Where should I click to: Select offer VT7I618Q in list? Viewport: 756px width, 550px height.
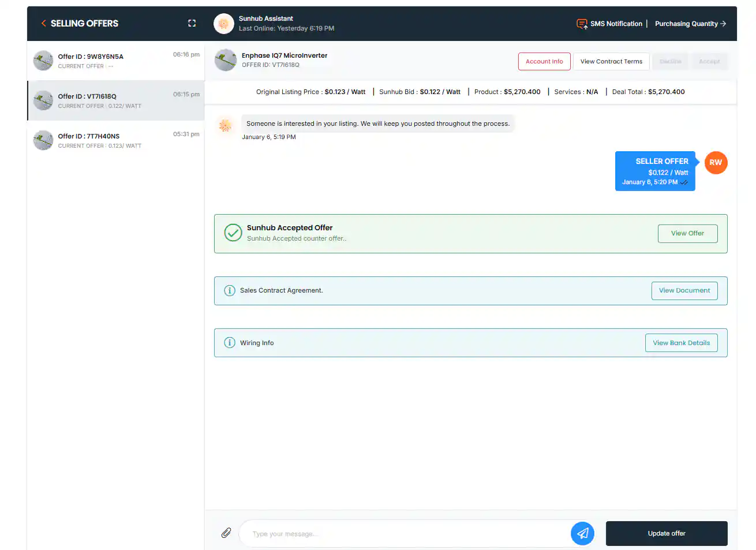[116, 100]
